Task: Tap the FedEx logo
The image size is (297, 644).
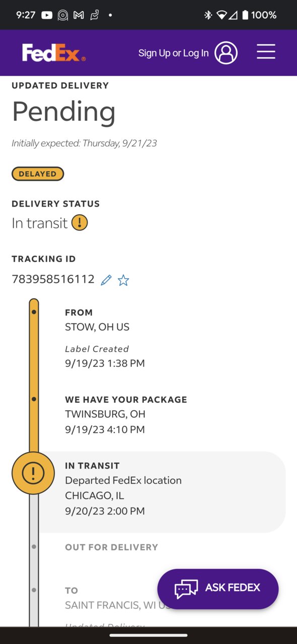Action: [x=54, y=52]
